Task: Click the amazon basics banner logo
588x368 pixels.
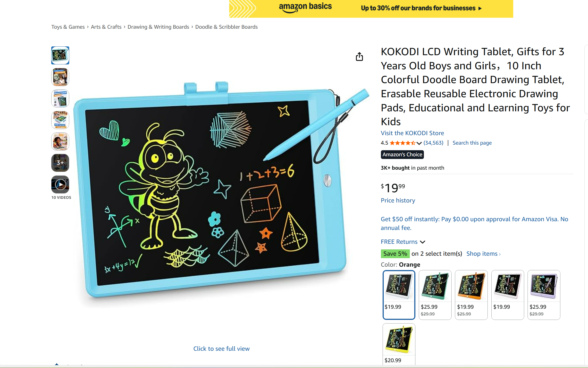Action: tap(305, 7)
